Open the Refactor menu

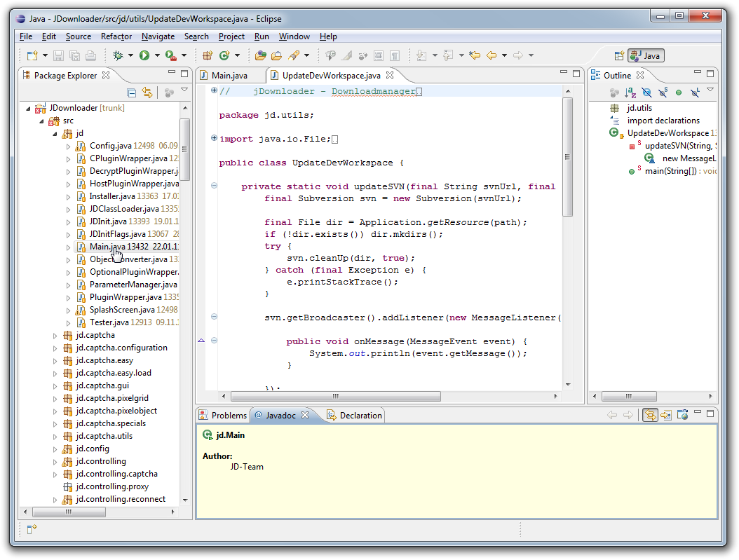116,36
